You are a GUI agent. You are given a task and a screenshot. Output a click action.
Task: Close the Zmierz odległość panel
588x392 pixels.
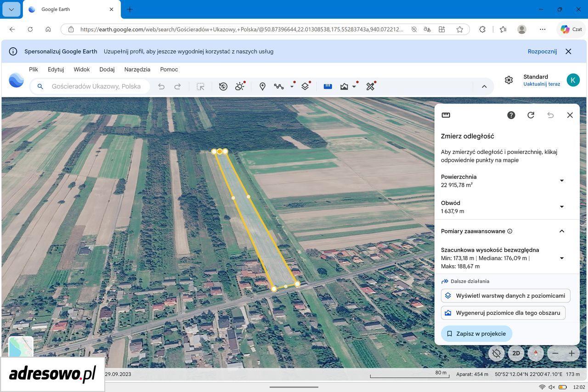coord(570,115)
